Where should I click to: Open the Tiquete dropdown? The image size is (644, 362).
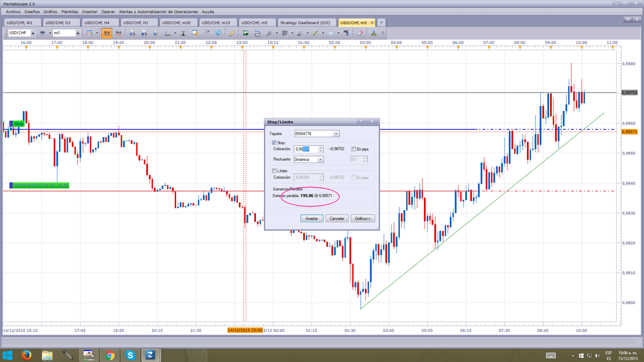pyautogui.click(x=336, y=134)
